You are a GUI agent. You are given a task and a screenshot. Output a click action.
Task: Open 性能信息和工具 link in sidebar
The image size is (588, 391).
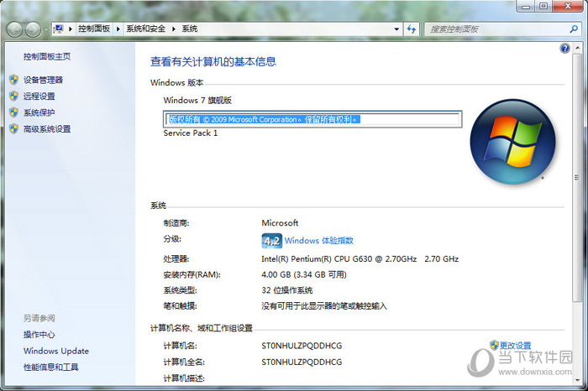[51, 367]
